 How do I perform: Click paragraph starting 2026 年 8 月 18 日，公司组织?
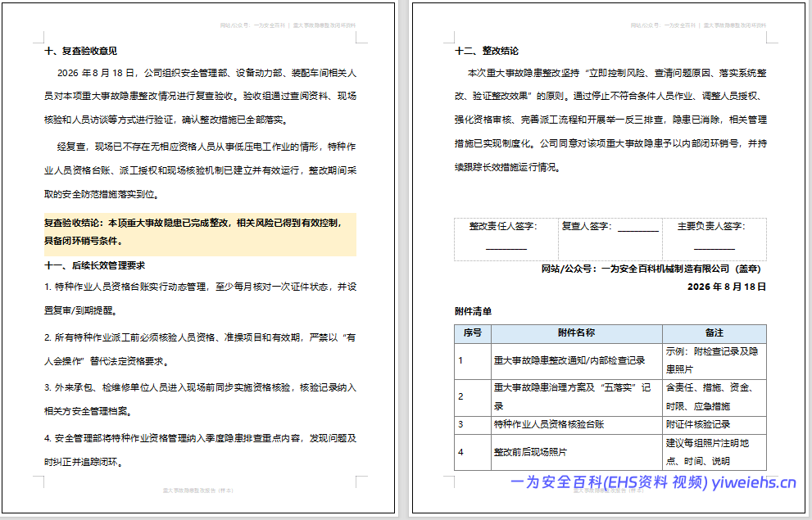[201, 97]
